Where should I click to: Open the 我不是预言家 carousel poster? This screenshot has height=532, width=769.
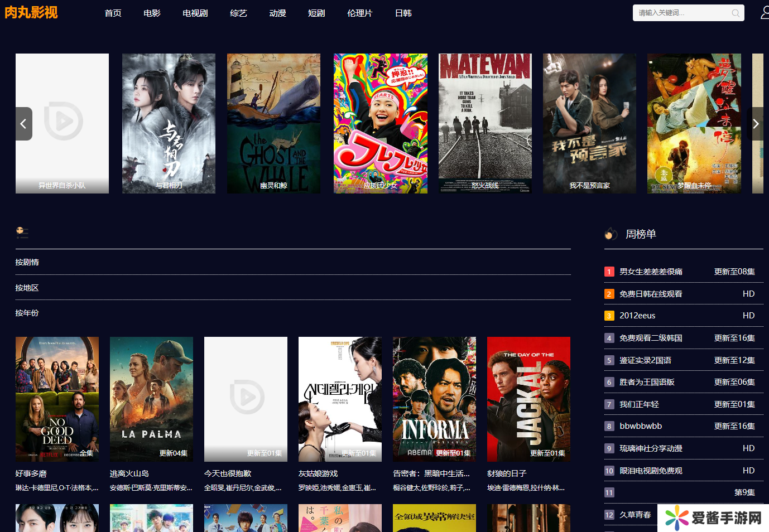point(589,123)
